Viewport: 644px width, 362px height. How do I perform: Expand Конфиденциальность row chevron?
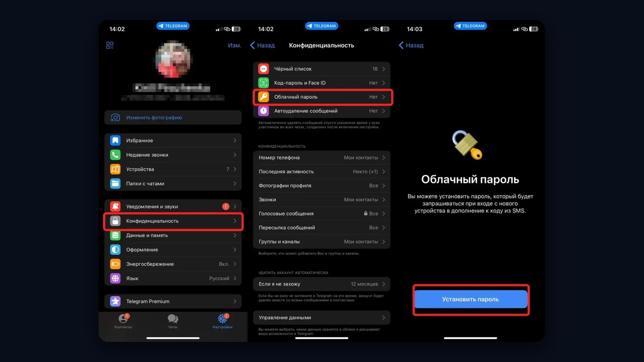(x=235, y=221)
